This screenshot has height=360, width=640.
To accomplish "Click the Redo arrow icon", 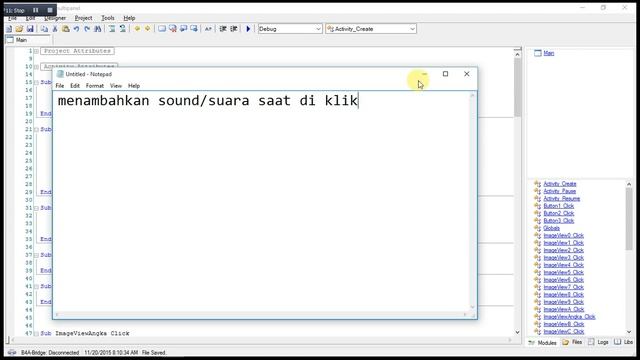I will point(87,29).
